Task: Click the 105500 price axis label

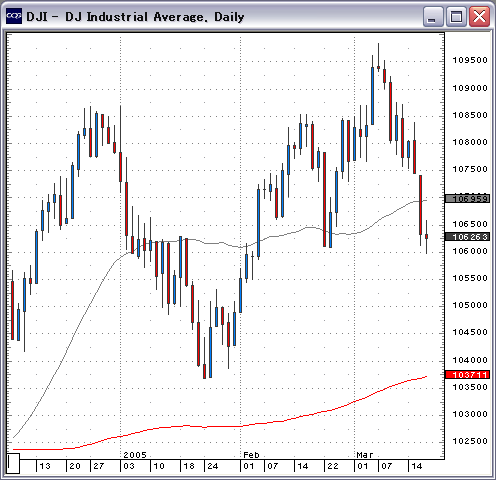Action: click(470, 278)
